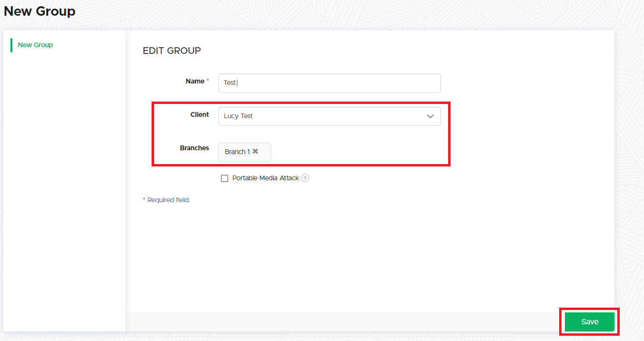Screen dimensions: 644x341
Task: Click the Portable Media Attack label text
Action: point(265,178)
